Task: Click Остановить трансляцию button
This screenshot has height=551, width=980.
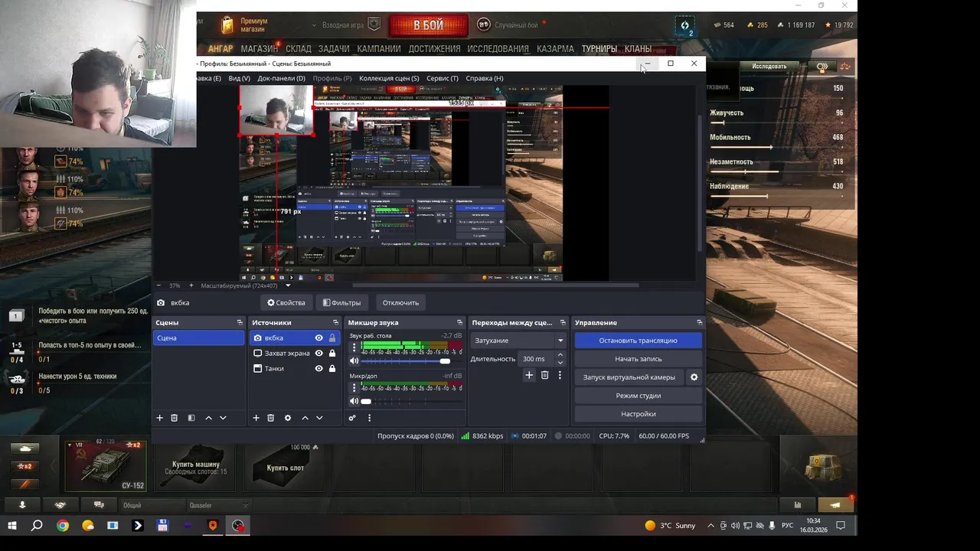Action: (639, 341)
